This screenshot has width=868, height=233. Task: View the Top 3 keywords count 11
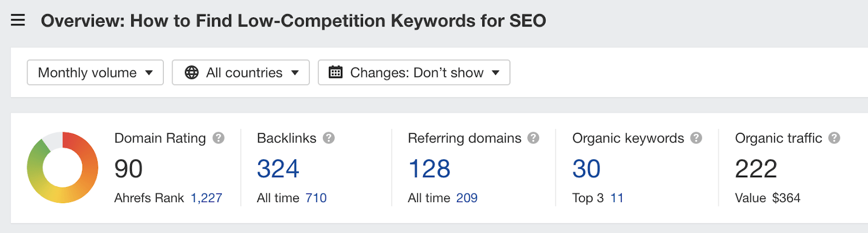tap(617, 198)
